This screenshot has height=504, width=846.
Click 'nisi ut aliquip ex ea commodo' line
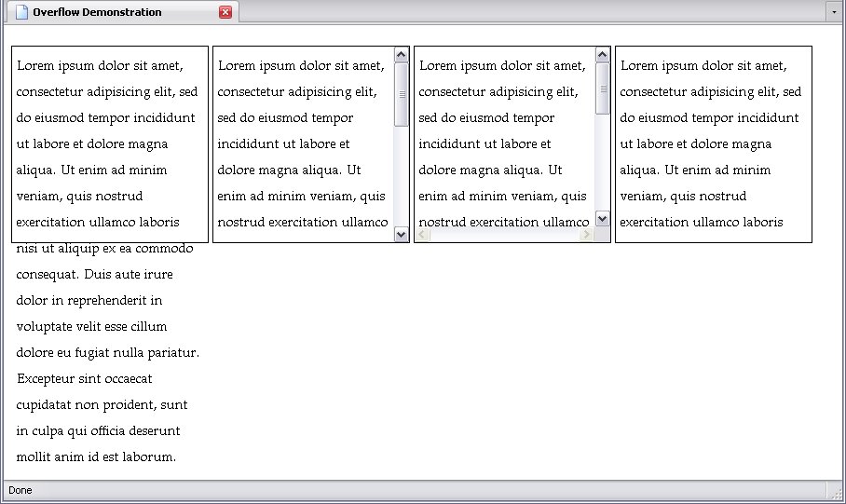click(x=104, y=249)
